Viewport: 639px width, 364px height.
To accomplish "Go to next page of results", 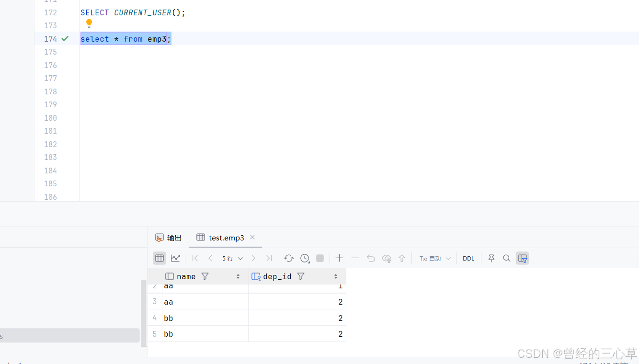I will point(253,258).
